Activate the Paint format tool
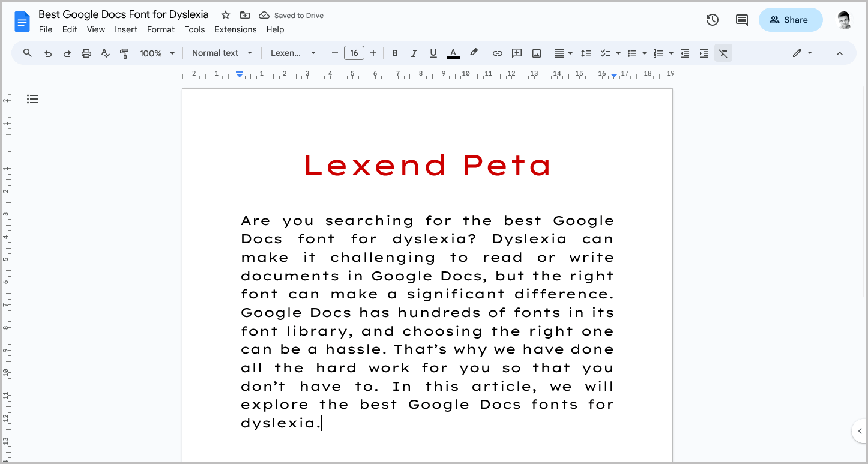 point(125,53)
